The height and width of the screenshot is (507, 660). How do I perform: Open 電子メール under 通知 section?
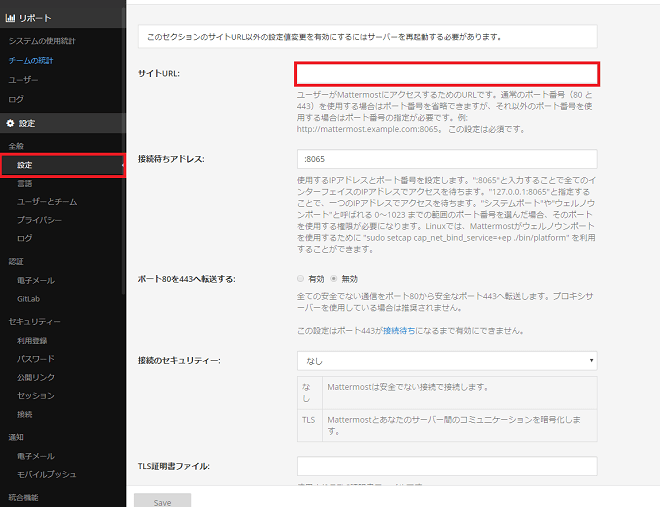36,456
